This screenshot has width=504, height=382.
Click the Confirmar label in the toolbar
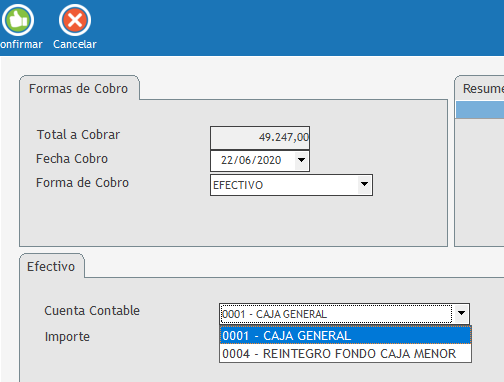(x=21, y=44)
